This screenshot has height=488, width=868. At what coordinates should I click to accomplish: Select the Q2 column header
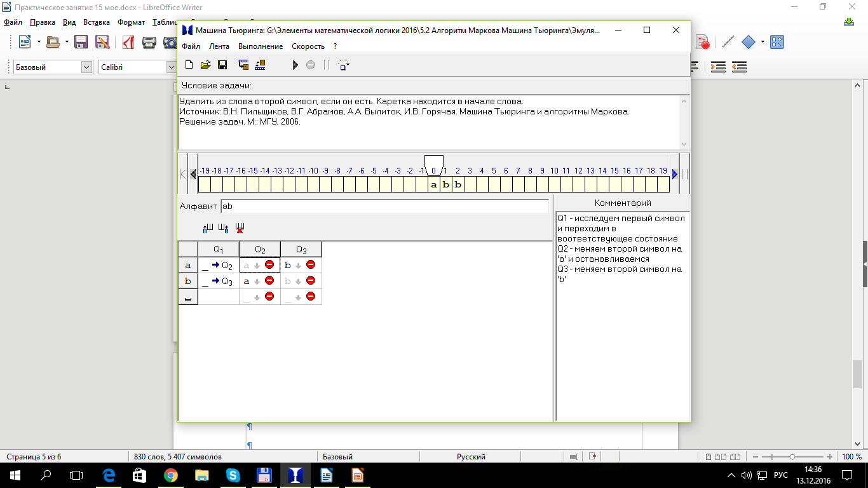[260, 249]
